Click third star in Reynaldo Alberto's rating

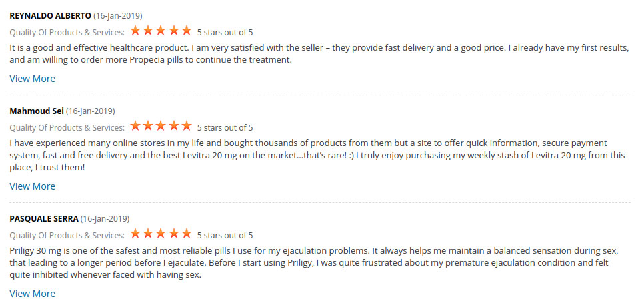pos(161,31)
